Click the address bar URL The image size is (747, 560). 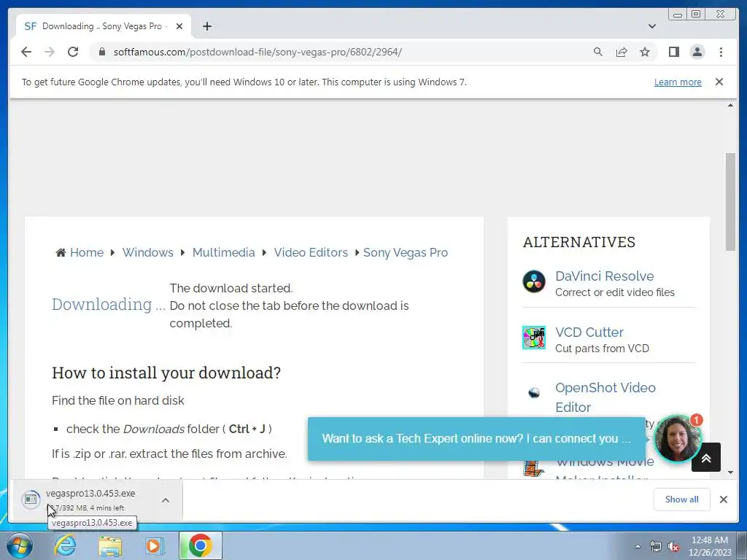(x=258, y=52)
